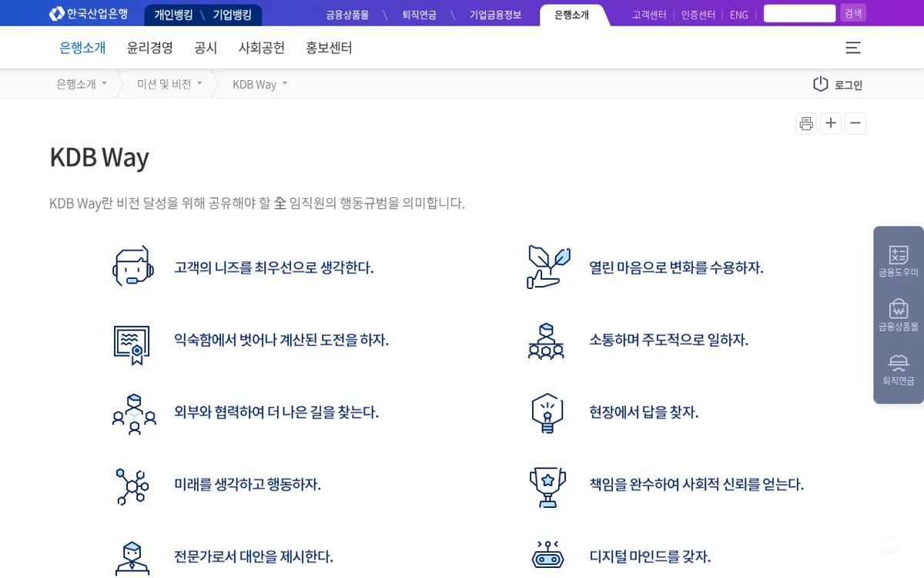Viewport: 924px width, 578px height.
Task: Click the 로그인 login link
Action: [849, 85]
